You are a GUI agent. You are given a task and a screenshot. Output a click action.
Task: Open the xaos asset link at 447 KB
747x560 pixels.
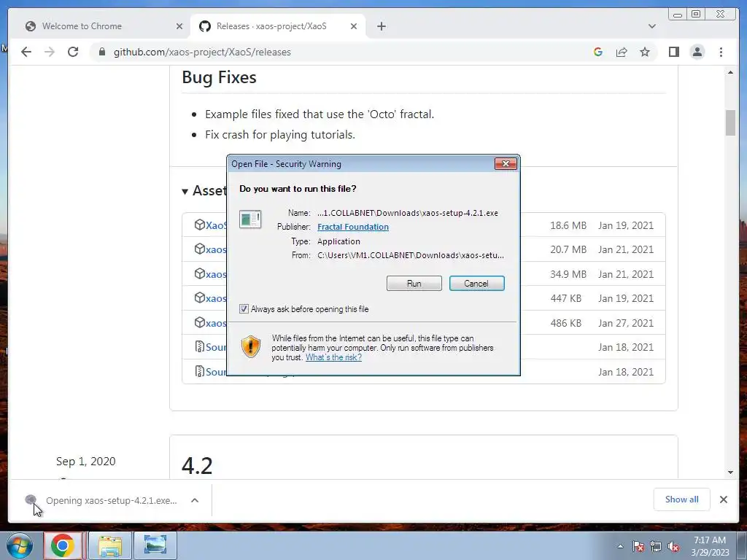click(216, 298)
